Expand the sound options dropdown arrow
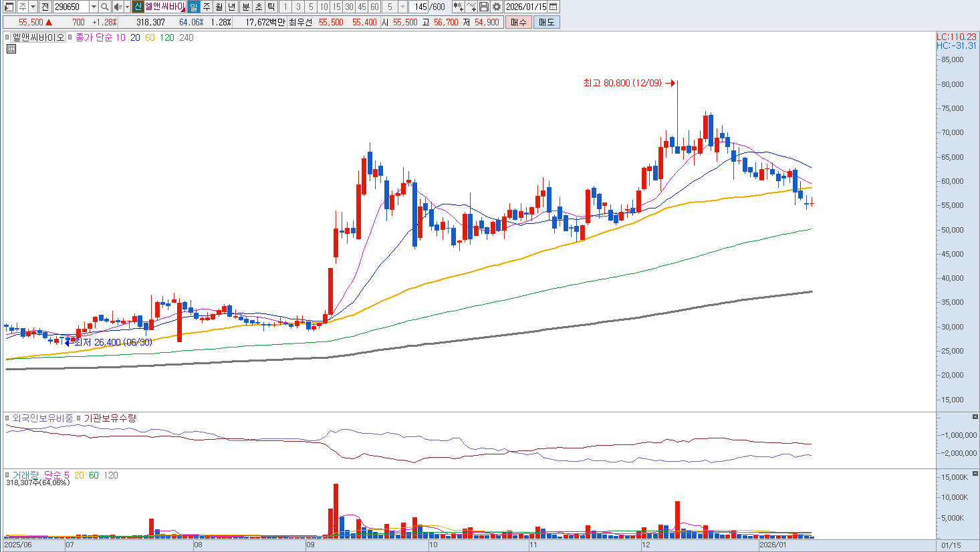 [x=127, y=7]
